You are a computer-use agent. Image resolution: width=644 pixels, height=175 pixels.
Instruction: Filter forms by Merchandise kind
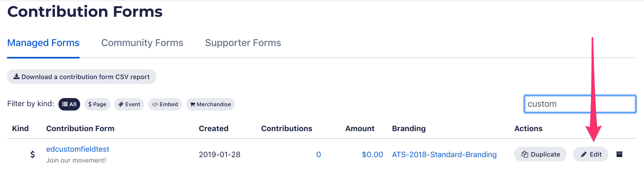coord(210,104)
